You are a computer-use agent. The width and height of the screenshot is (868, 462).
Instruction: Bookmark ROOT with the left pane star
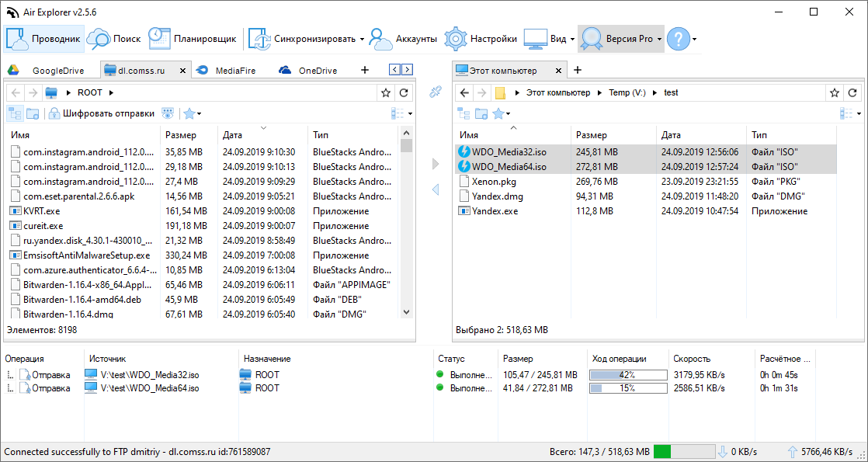point(386,93)
